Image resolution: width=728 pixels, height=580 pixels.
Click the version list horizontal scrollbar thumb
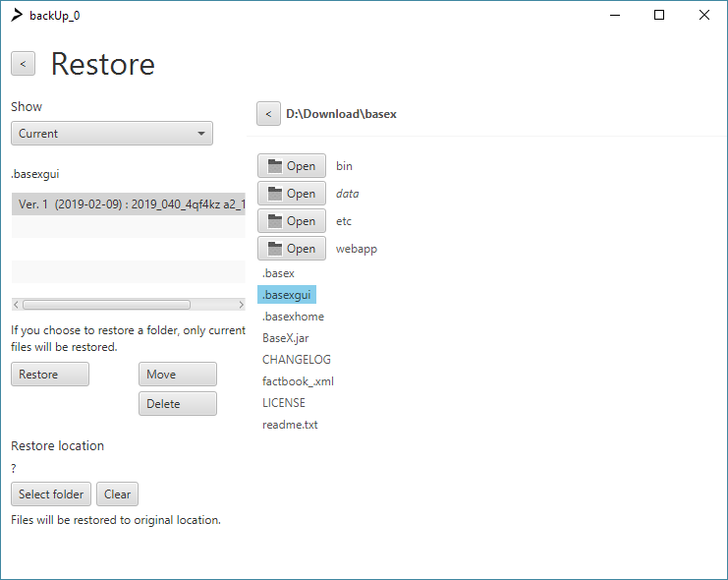[x=107, y=305]
